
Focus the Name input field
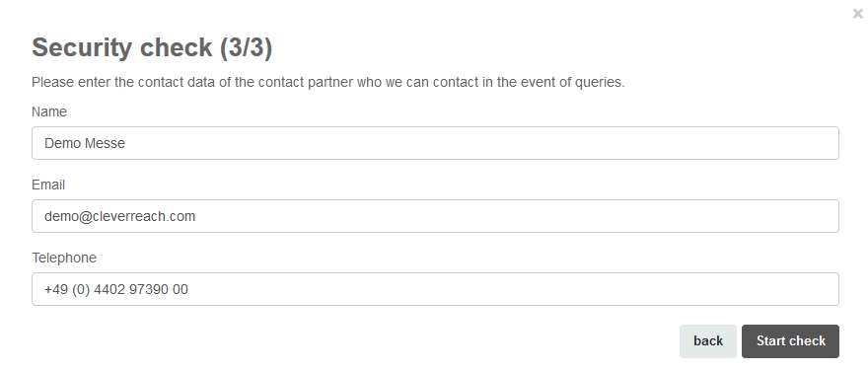tap(435, 143)
